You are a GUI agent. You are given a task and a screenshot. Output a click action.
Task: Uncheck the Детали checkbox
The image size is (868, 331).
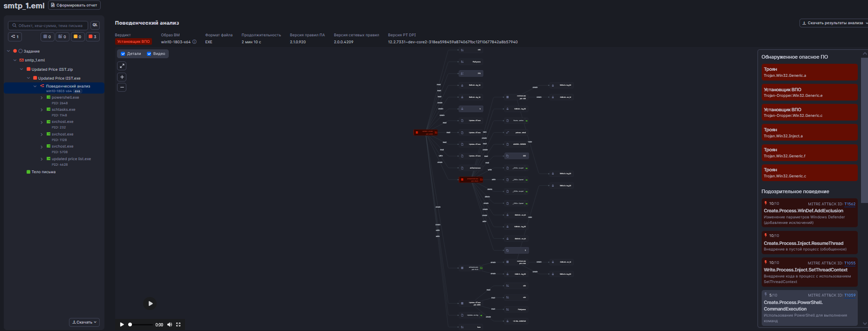click(x=123, y=54)
